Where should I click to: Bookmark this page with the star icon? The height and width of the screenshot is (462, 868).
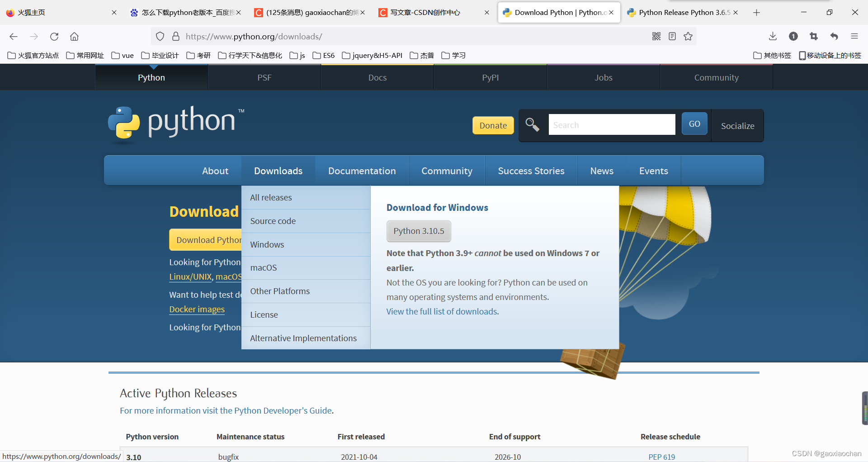tap(688, 36)
